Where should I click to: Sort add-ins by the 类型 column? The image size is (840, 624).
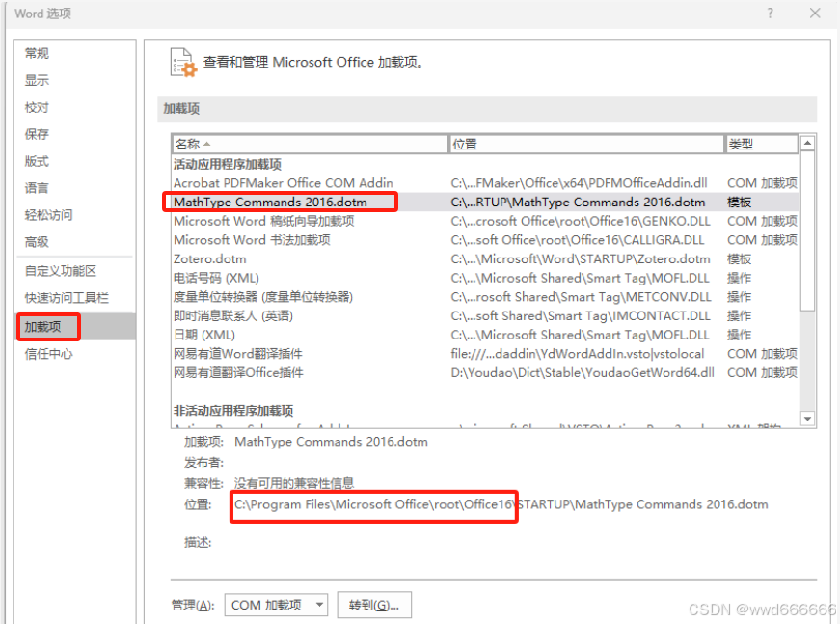[761, 144]
